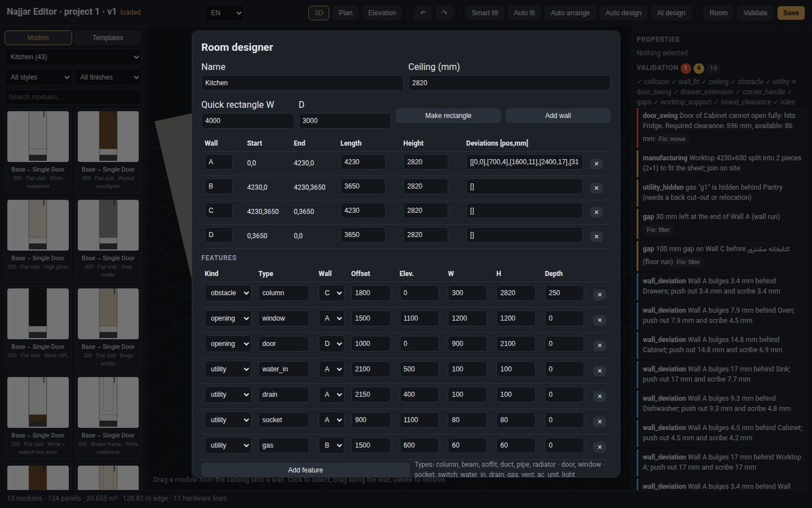812x508 pixels.
Task: Delete Wall A row with its × button
Action: 596,164
